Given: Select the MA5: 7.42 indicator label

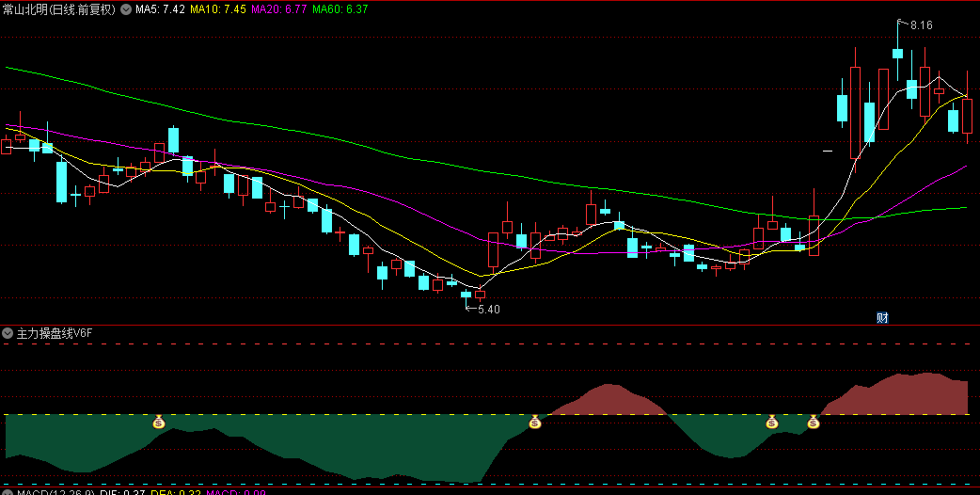Looking at the screenshot, I should [160, 9].
